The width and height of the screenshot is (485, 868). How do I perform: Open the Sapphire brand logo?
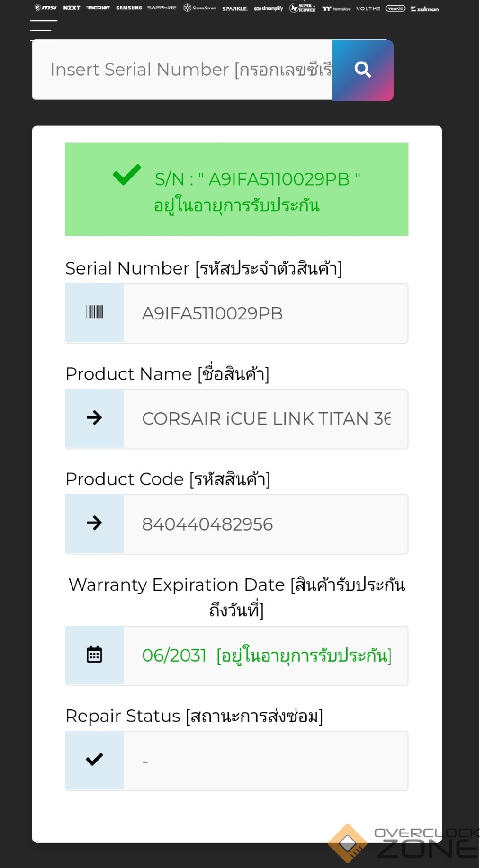click(x=162, y=8)
